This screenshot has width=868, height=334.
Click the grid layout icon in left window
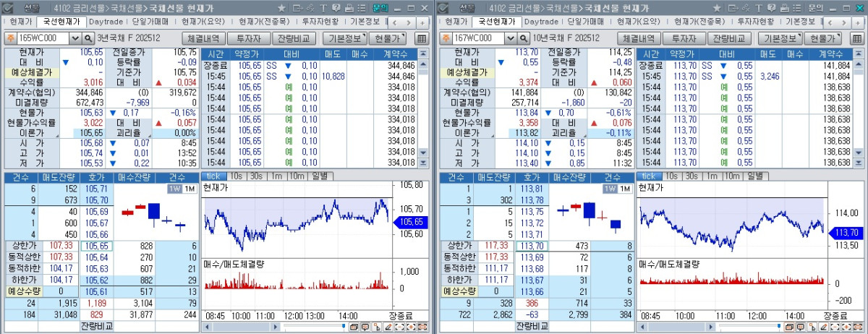422,38
